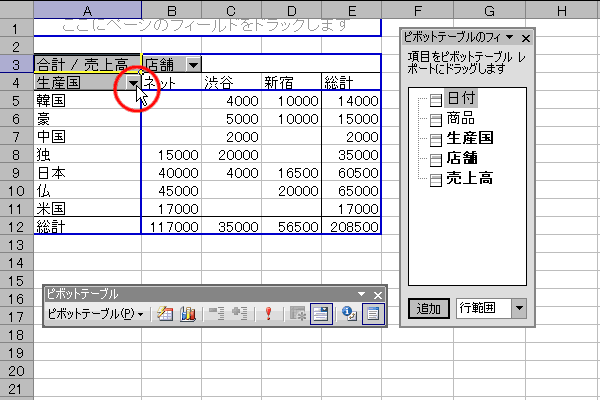600x400 pixels.
Task: Click the 売上高 field icon
Action: [x=435, y=180]
